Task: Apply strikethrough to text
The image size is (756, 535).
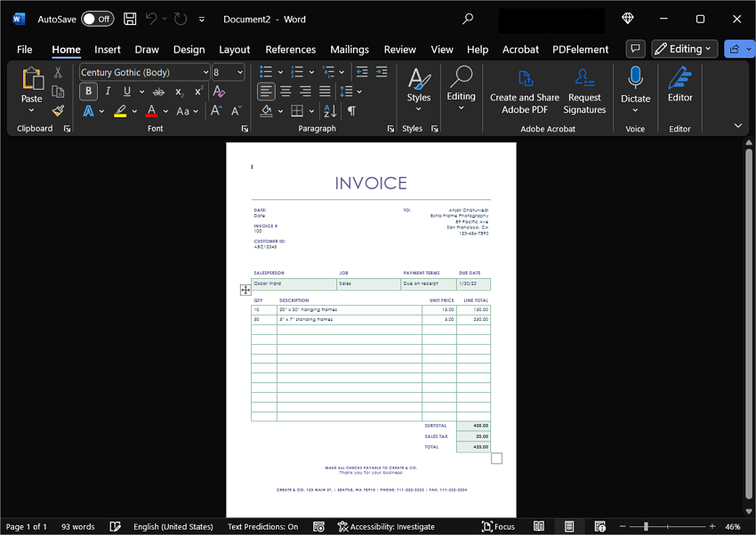Action: (x=159, y=91)
